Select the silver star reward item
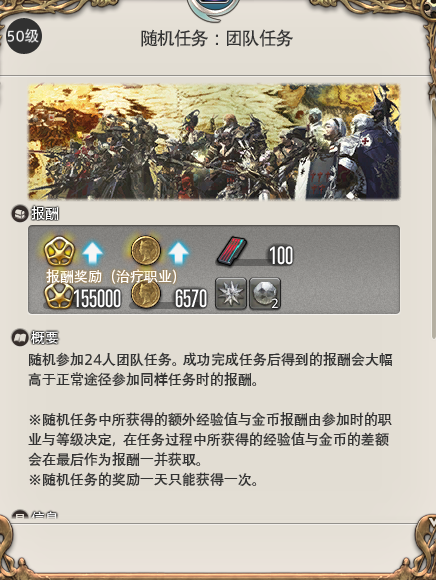Screen dimensions: 436x580 point(231,293)
